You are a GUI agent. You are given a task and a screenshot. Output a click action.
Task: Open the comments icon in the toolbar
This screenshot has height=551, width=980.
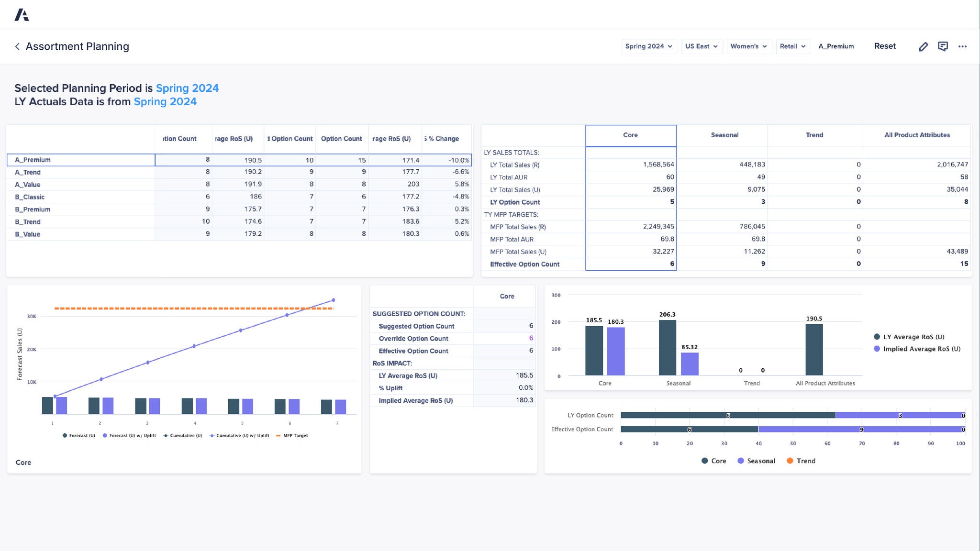943,46
